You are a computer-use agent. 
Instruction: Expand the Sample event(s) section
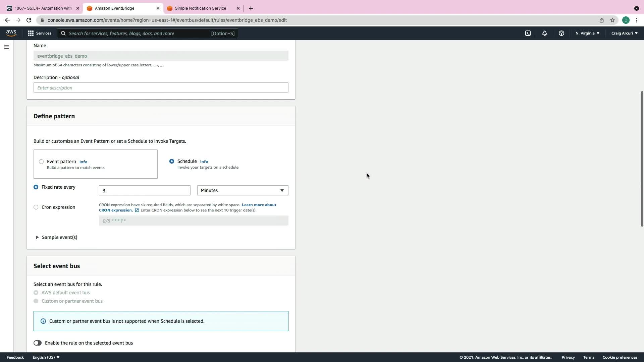pyautogui.click(x=56, y=237)
